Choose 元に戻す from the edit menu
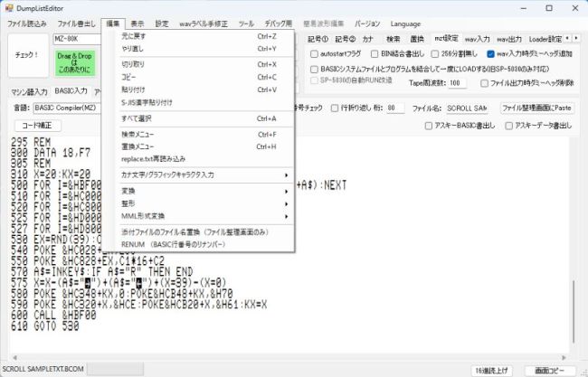Screen dimensions: 588x377 pos(204,36)
